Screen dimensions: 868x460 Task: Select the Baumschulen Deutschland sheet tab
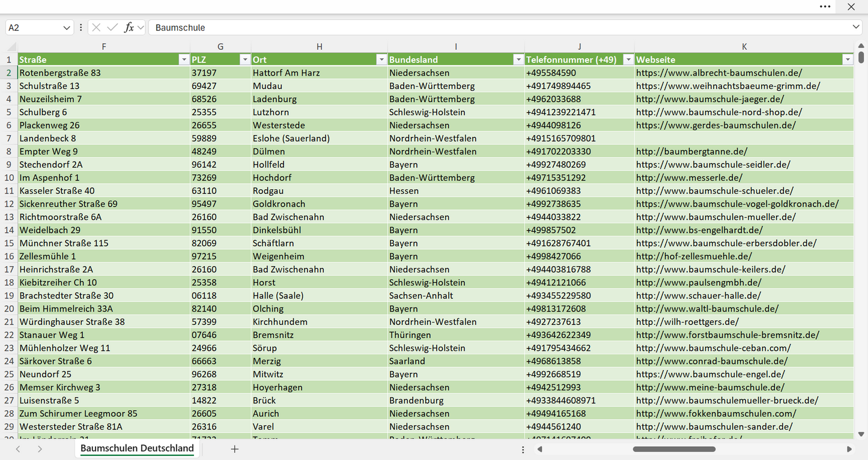pos(137,449)
